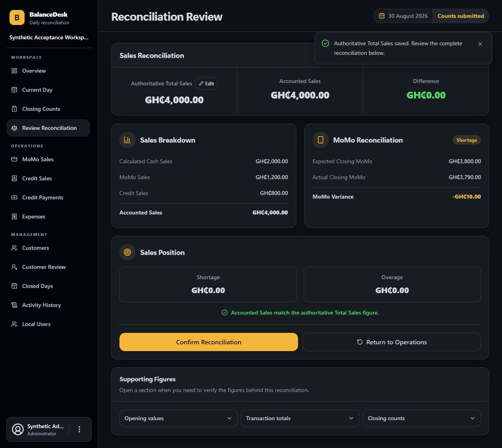Click the MoMo Sales GH₵1,200.00 value
Screen dimensions: 502x448
(272, 177)
